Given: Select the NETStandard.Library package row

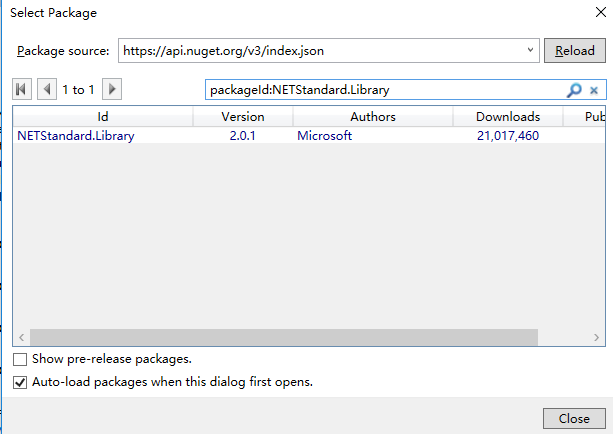Looking at the screenshot, I should (x=309, y=136).
